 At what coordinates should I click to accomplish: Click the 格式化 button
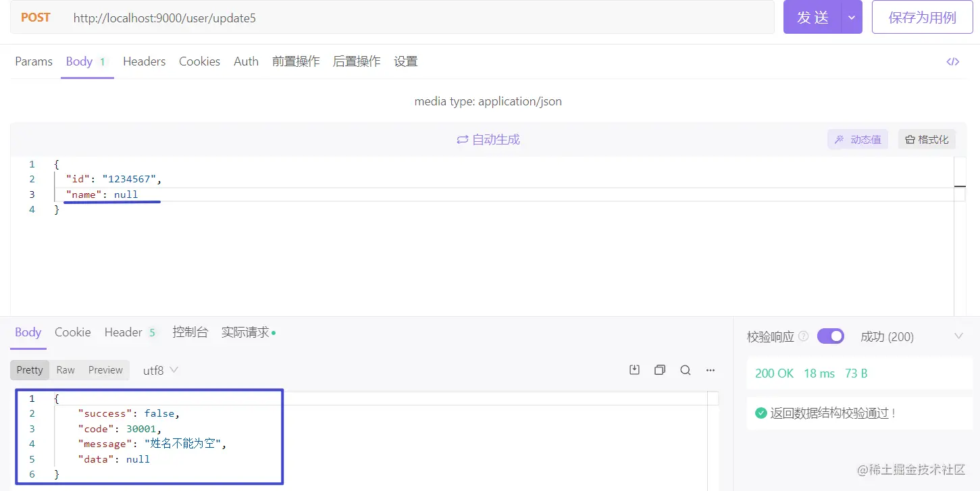[x=927, y=140]
